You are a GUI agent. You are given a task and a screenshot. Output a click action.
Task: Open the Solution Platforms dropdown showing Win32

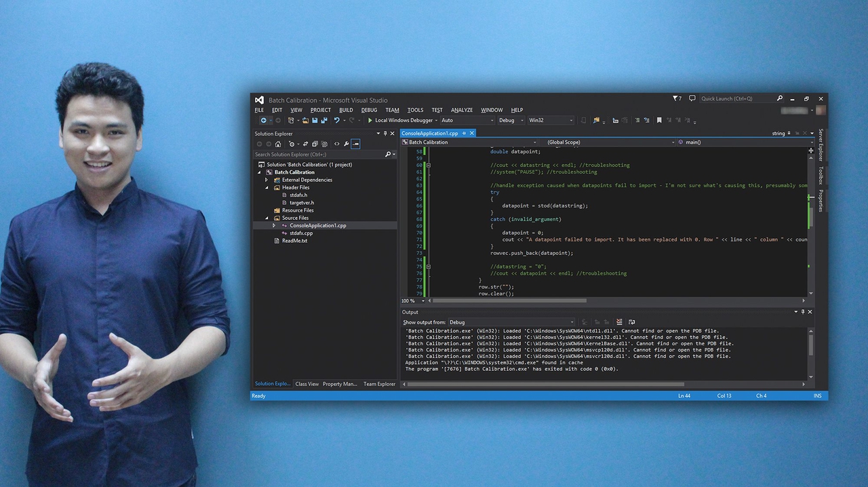coord(551,120)
